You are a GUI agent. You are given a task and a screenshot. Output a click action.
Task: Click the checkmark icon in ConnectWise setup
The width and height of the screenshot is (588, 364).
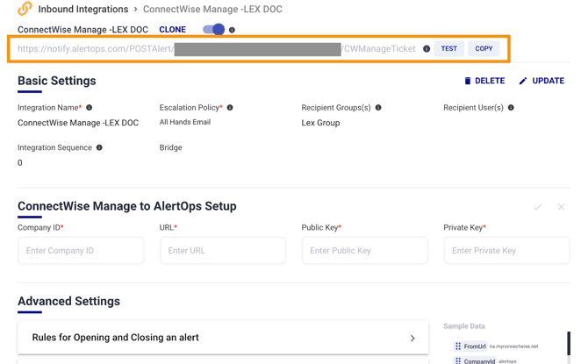(537, 207)
